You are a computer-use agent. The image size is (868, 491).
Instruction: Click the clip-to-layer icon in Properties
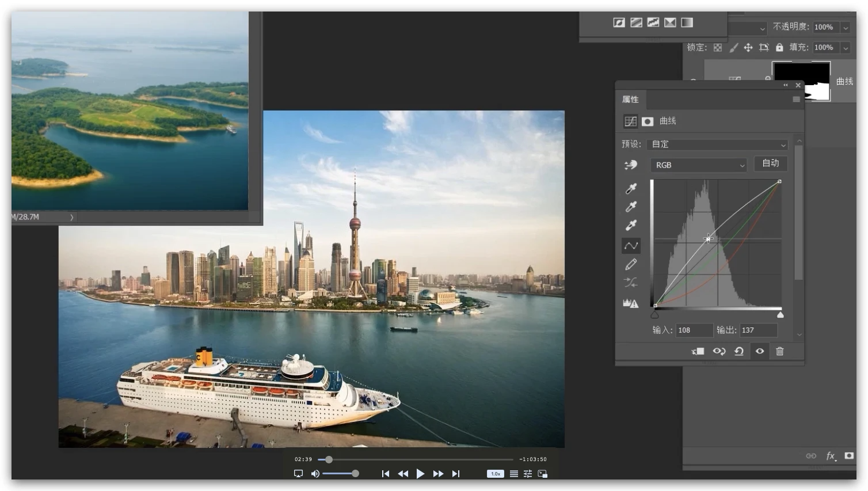point(698,351)
